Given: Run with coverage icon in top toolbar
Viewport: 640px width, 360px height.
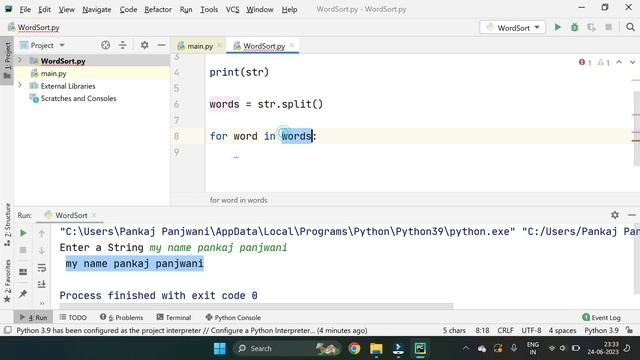Looking at the screenshot, I should click(x=591, y=27).
